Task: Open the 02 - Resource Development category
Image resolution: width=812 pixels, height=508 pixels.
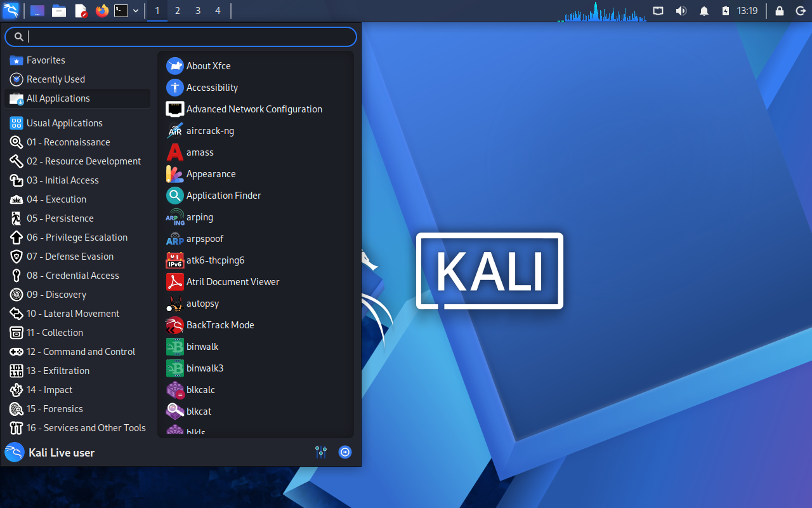Action: pos(77,161)
